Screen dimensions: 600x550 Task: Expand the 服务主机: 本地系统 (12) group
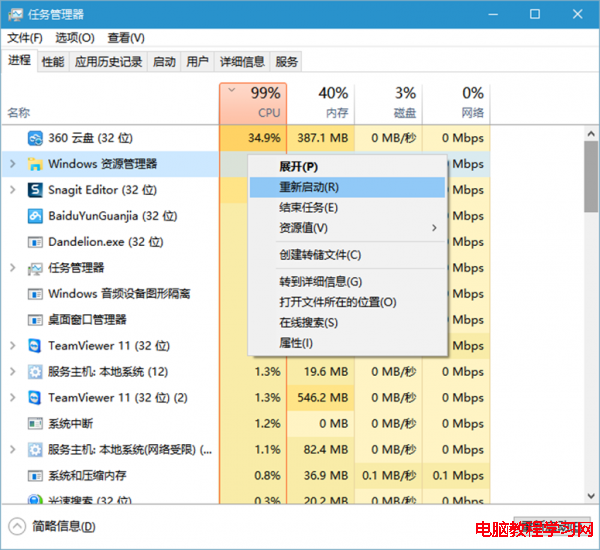[x=13, y=372]
